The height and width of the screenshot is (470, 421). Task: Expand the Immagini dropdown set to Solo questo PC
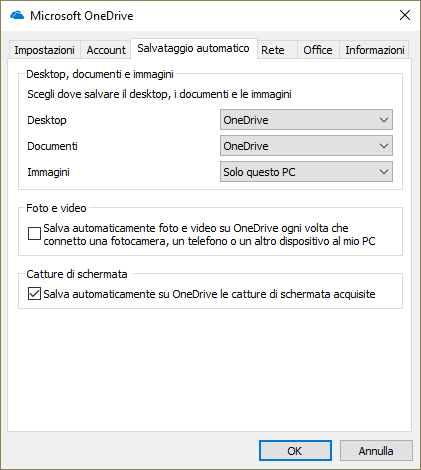click(x=306, y=172)
